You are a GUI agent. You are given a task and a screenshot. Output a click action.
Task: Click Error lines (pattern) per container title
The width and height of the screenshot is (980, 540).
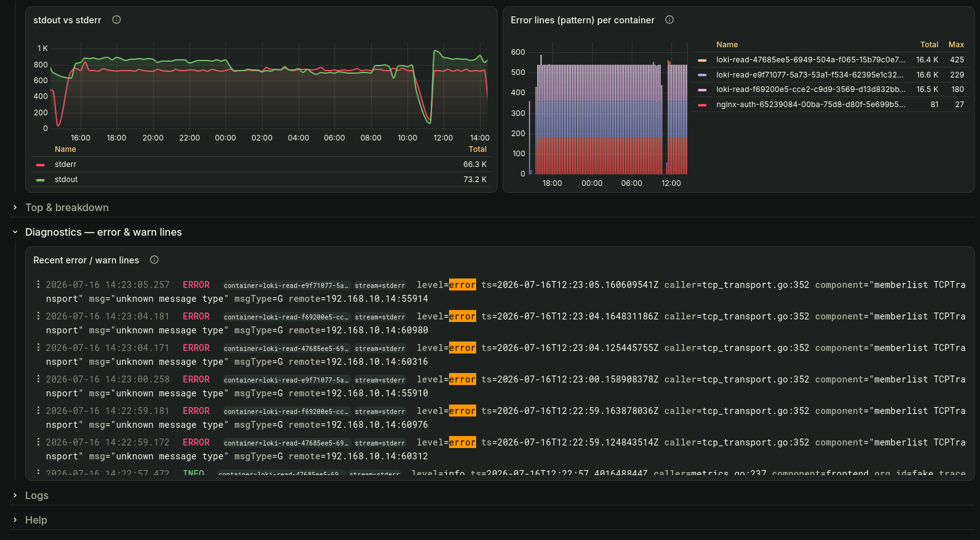click(583, 20)
